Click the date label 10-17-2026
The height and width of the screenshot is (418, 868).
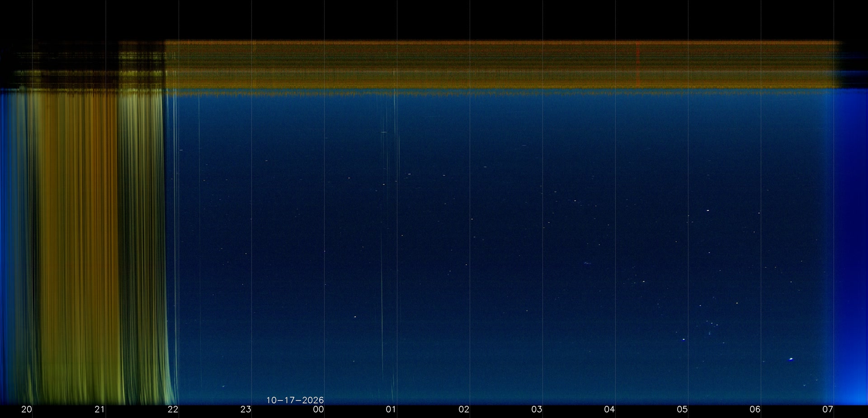tap(295, 400)
